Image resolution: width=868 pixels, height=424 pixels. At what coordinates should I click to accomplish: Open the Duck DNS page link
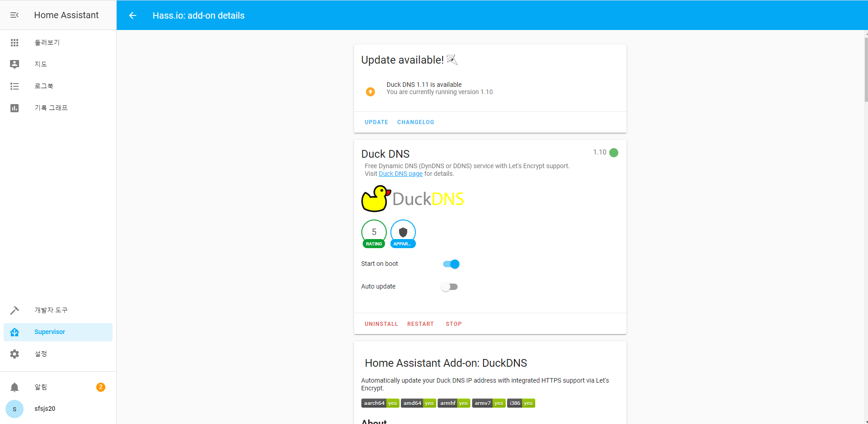pyautogui.click(x=401, y=174)
